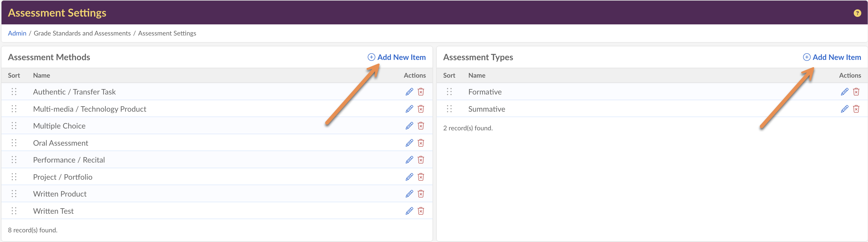Edit the Performance / Recital method
This screenshot has height=242, width=868.
click(x=409, y=160)
